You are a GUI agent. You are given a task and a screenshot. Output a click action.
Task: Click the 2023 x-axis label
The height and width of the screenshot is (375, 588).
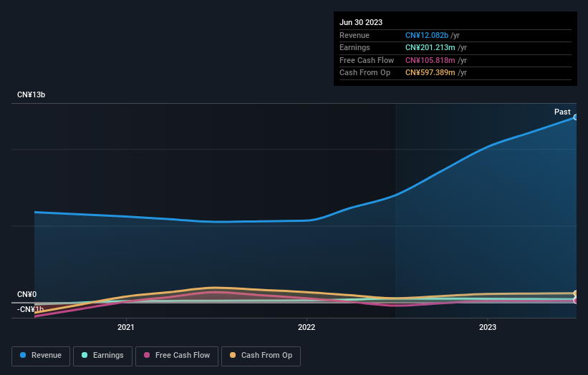click(488, 327)
